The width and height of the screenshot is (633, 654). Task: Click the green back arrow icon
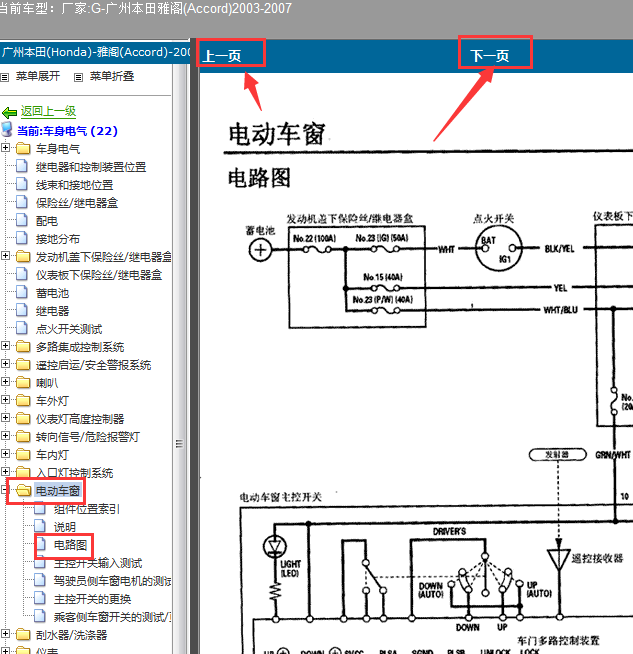[x=9, y=112]
